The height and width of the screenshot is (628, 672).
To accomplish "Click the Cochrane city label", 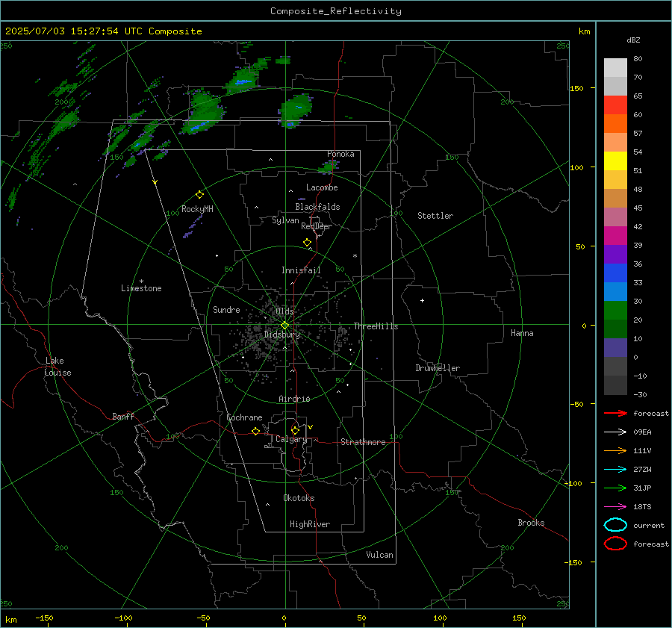I will pos(244,417).
